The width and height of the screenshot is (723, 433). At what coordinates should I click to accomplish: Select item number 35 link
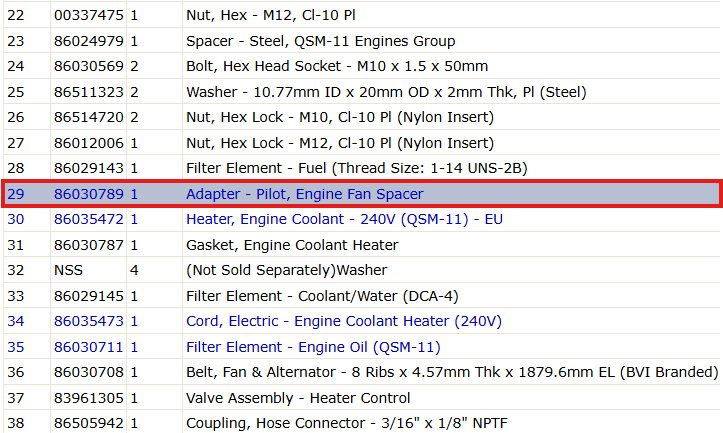click(x=16, y=347)
